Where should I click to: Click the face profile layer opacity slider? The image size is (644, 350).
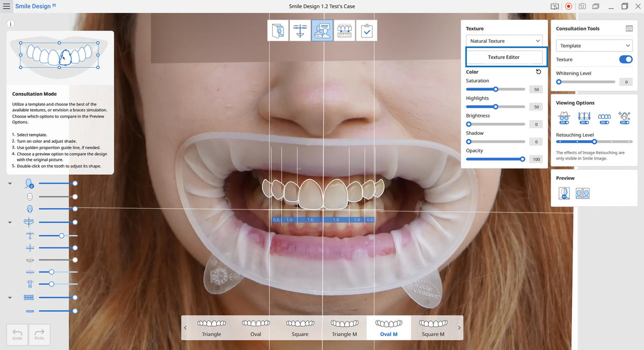point(58,184)
